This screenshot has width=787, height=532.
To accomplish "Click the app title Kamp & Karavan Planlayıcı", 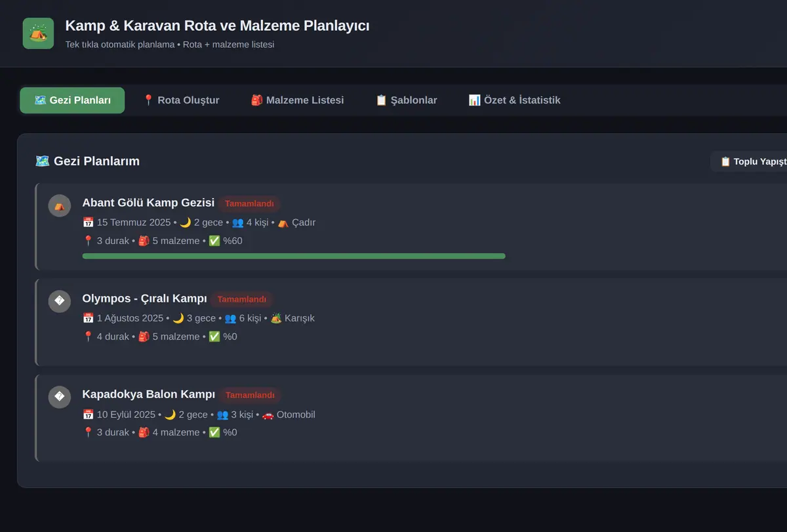I will click(x=217, y=26).
